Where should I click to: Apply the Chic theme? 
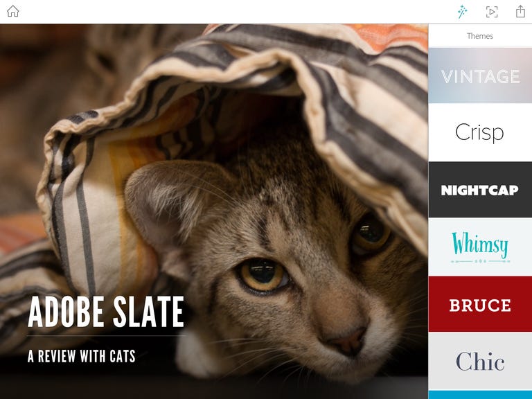click(x=480, y=361)
